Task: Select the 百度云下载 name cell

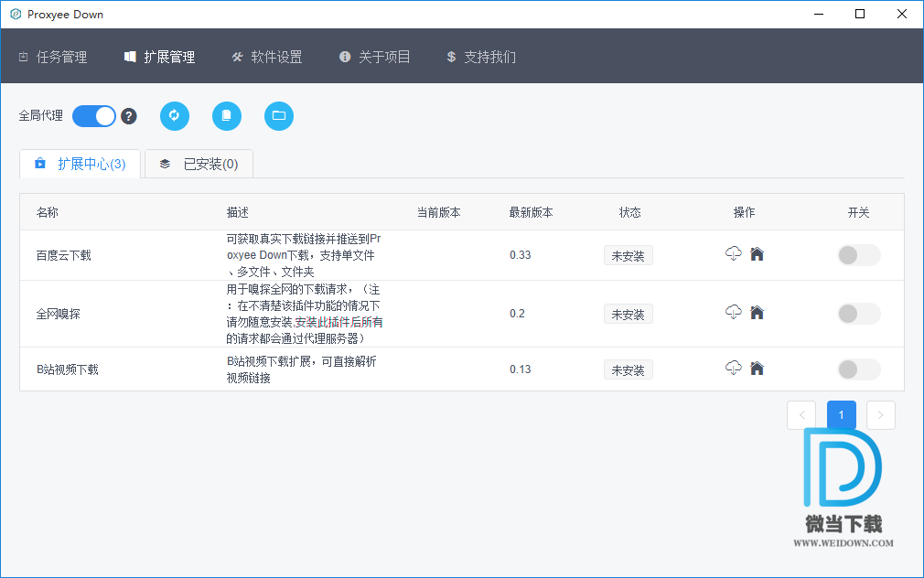Action: coord(64,255)
